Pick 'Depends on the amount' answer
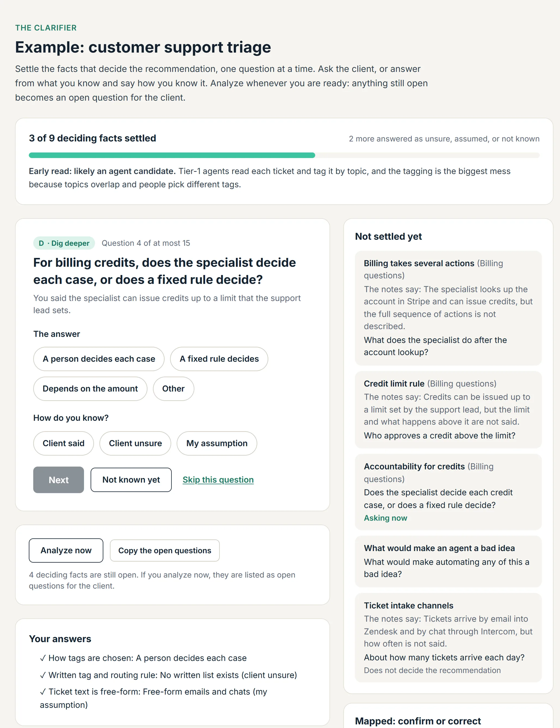Screen dimensions: 560x728 pyautogui.click(x=90, y=389)
